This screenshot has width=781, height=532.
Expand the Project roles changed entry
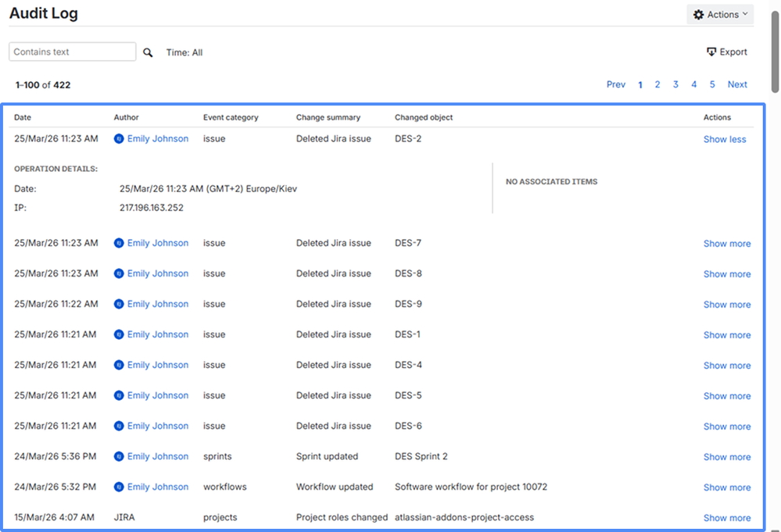pos(726,517)
